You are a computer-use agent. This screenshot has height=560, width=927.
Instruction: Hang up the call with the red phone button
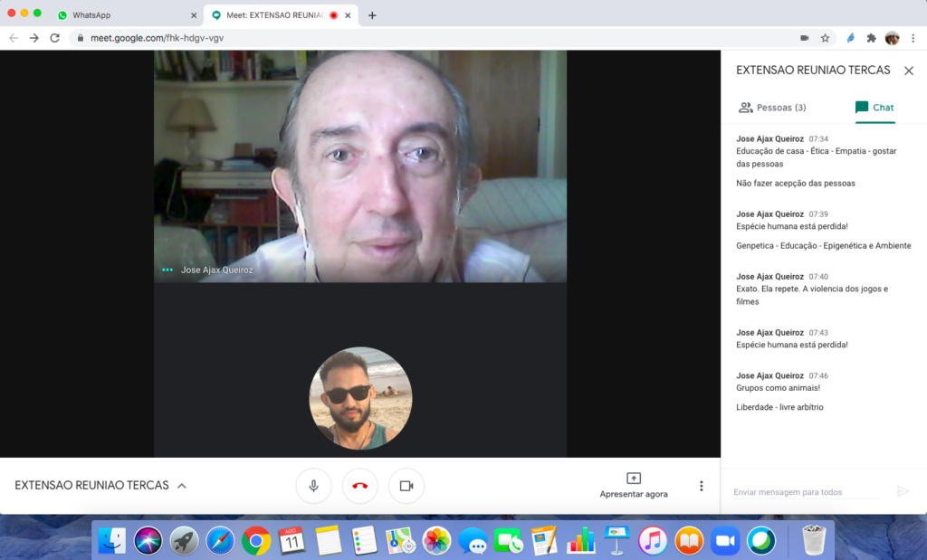[x=360, y=486]
